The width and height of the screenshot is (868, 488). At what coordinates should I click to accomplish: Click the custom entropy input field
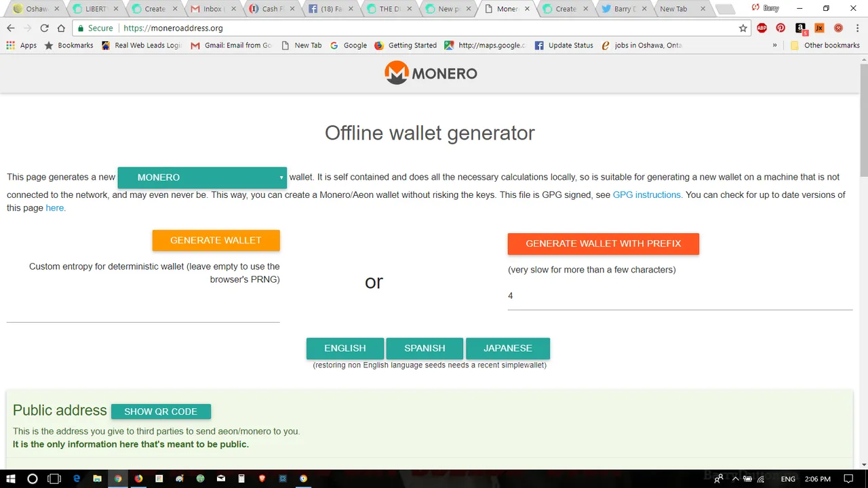(143, 310)
